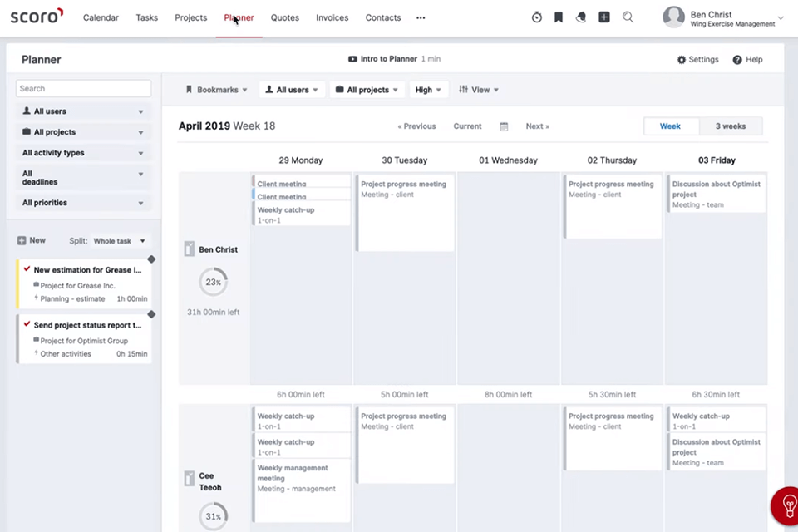The image size is (798, 532).
Task: Expand the All activity types filter
Action: click(x=83, y=153)
